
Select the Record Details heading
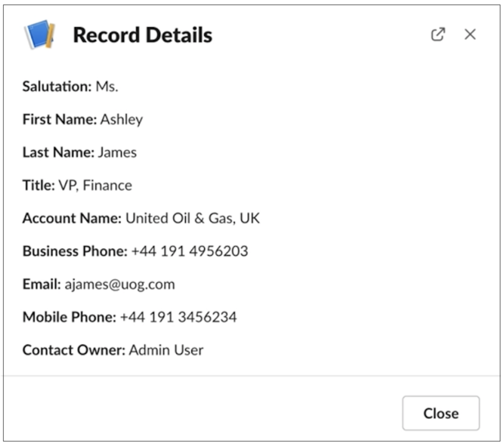[143, 35]
